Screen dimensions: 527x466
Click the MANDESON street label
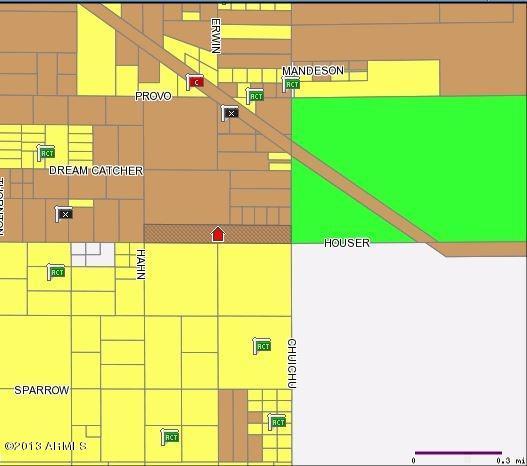(x=313, y=71)
